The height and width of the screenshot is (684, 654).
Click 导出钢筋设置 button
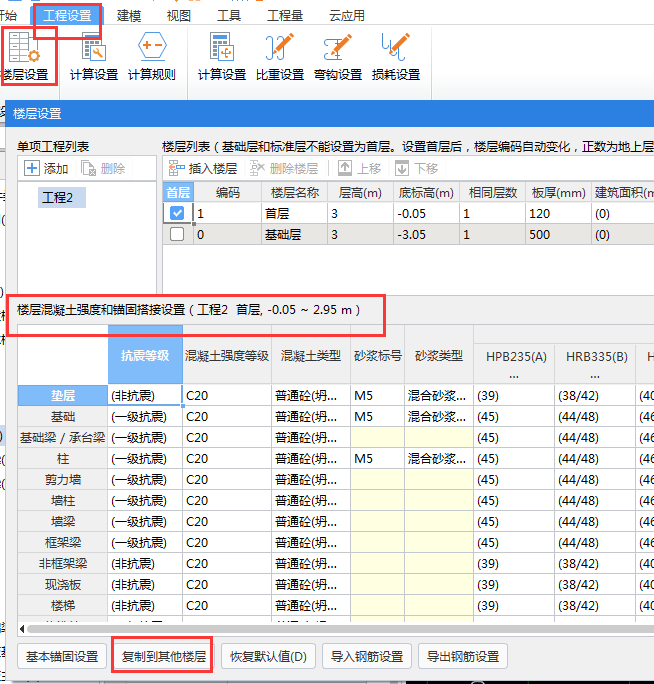pos(463,656)
